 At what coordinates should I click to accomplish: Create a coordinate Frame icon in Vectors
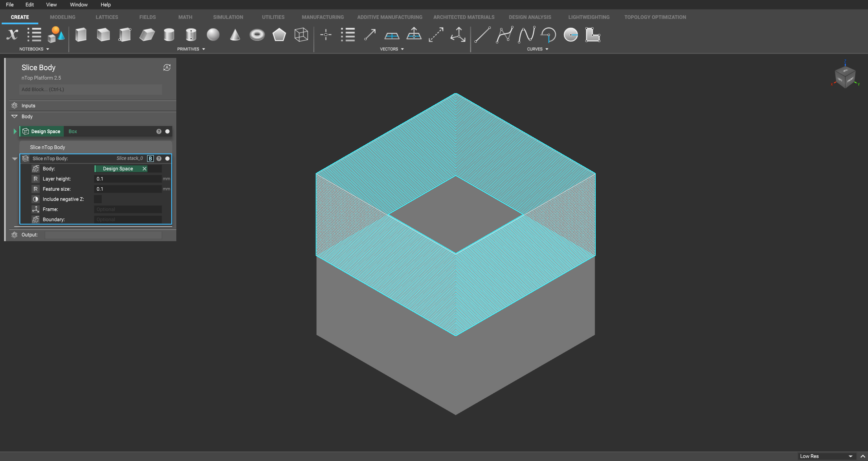458,35
